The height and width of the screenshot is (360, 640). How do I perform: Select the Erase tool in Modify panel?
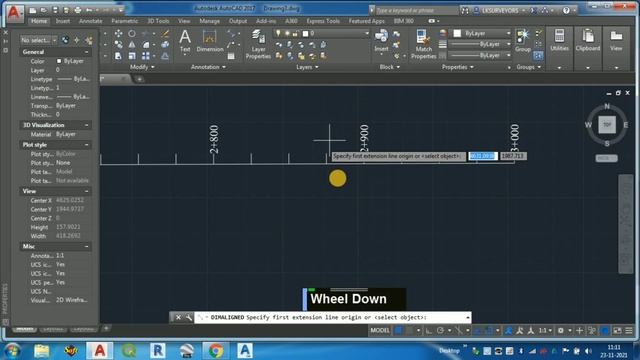[x=165, y=33]
